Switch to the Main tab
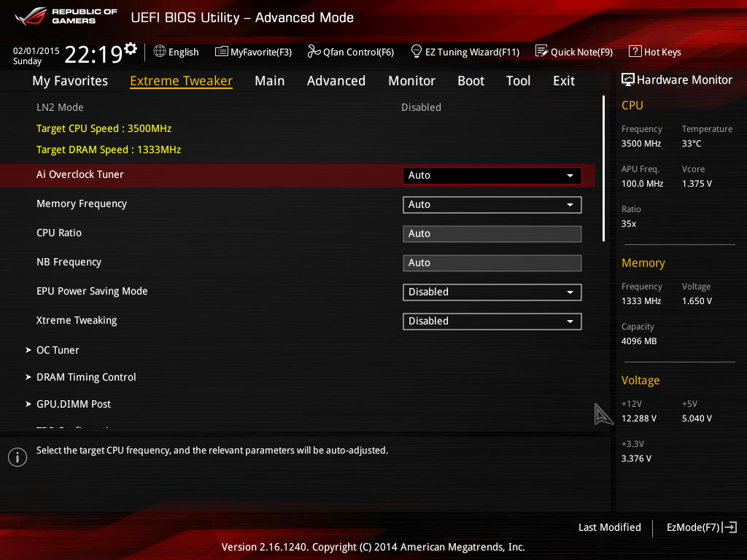747x560 pixels. [270, 81]
